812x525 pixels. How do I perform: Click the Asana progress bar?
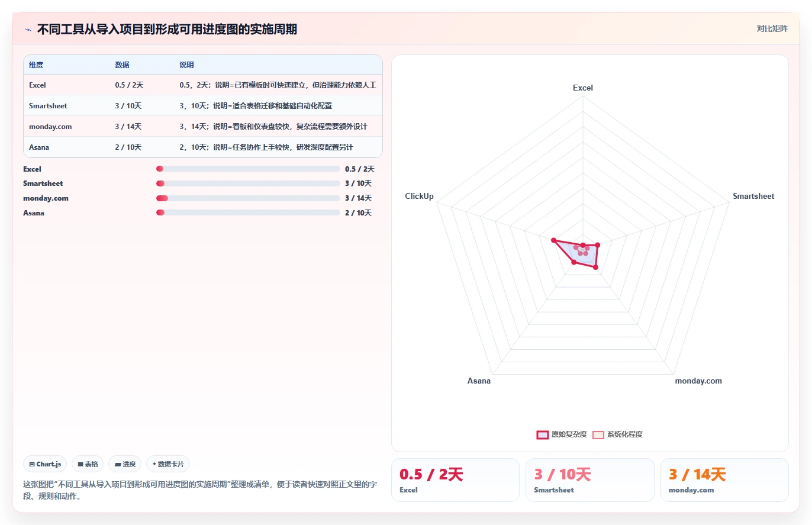coord(248,212)
